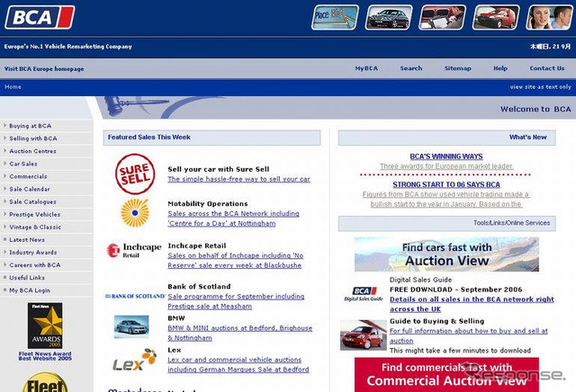Open Help in top navigation
This screenshot has height=392, width=576.
coord(500,68)
